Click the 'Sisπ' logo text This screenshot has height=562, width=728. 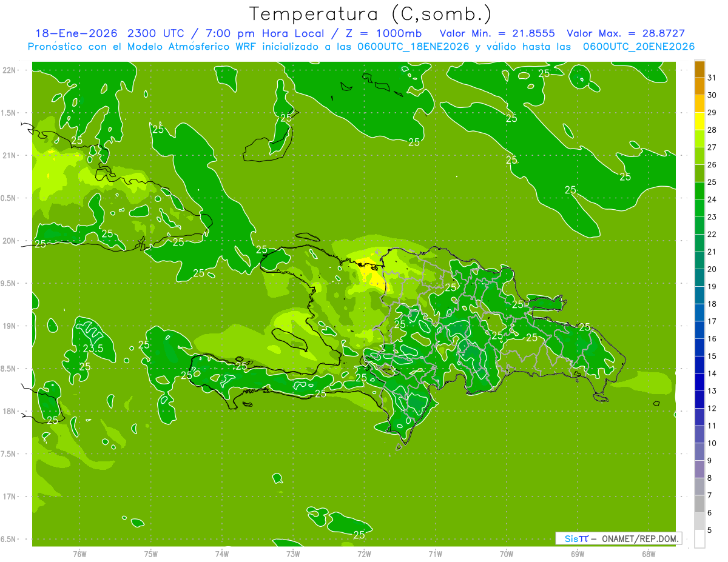coord(576,538)
